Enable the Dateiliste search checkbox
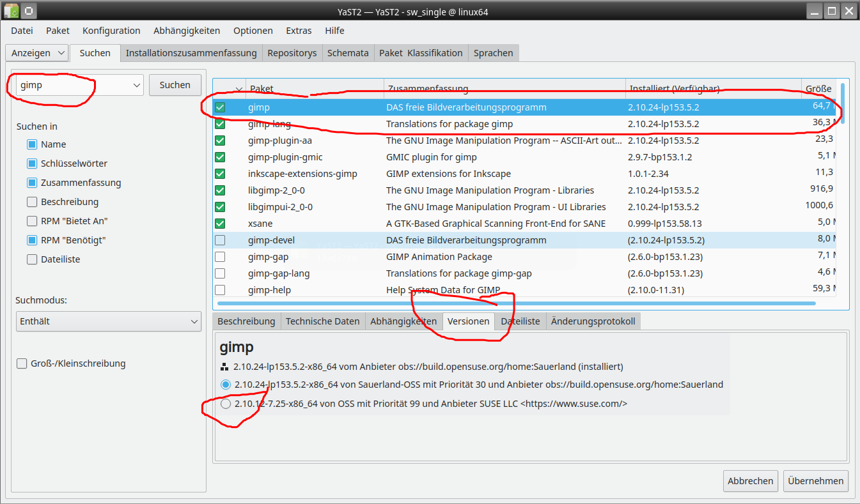The width and height of the screenshot is (860, 504). [32, 259]
